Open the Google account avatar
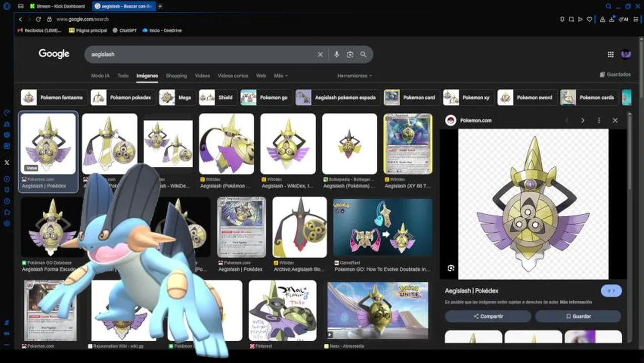Image resolution: width=644 pixels, height=363 pixels. [626, 54]
